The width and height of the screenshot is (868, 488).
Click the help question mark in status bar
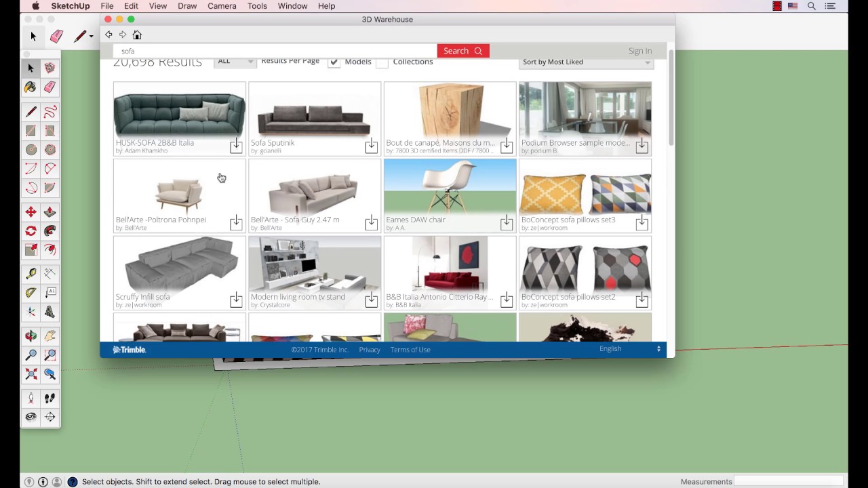coord(73,482)
